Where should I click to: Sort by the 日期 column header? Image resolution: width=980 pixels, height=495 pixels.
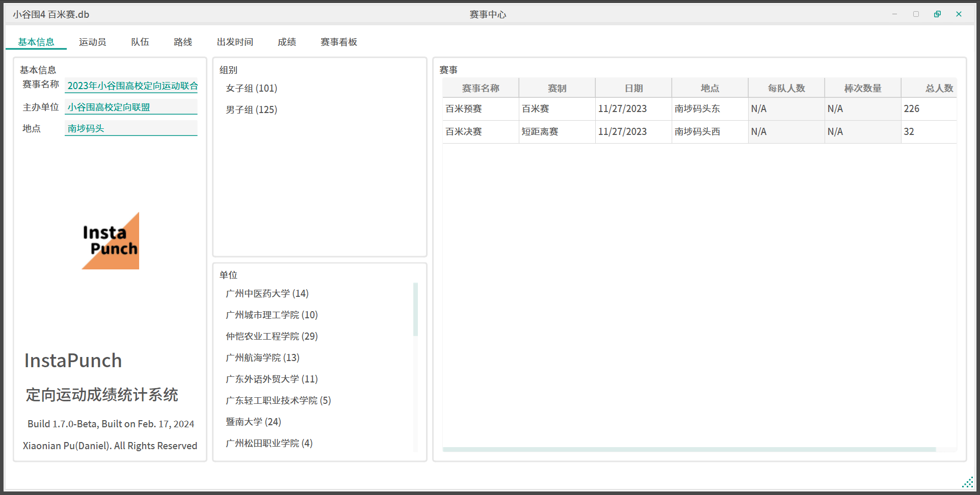pyautogui.click(x=633, y=88)
